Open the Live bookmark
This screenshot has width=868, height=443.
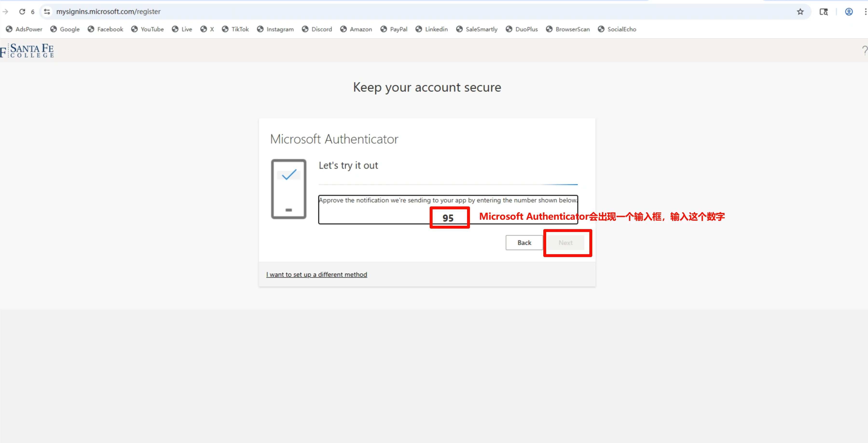click(182, 29)
